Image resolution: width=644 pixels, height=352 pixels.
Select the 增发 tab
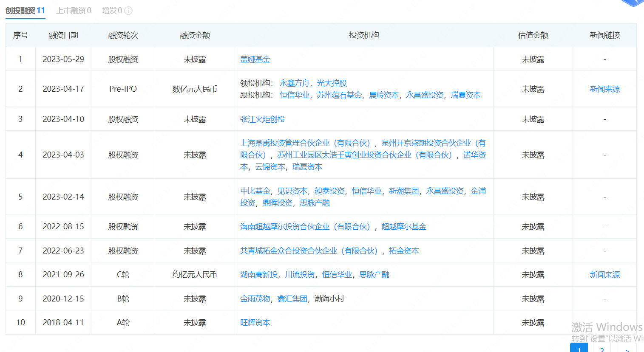(x=112, y=11)
